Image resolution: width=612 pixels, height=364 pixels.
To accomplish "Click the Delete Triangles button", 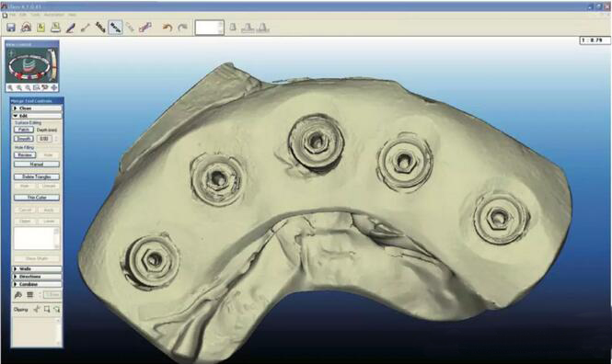I will point(37,176).
